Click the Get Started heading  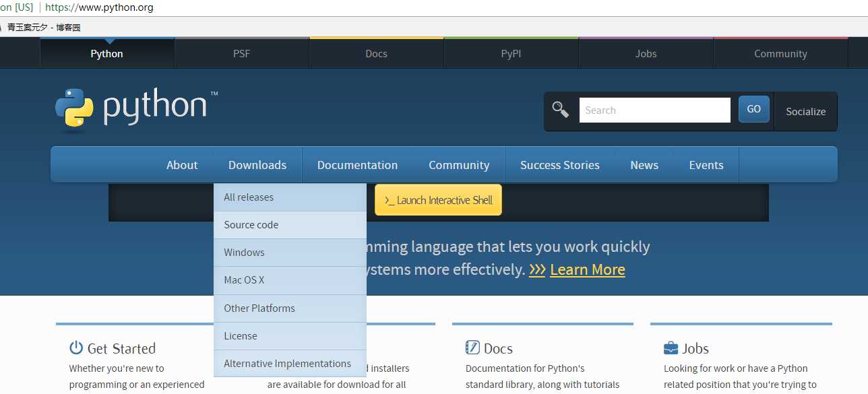pos(121,349)
